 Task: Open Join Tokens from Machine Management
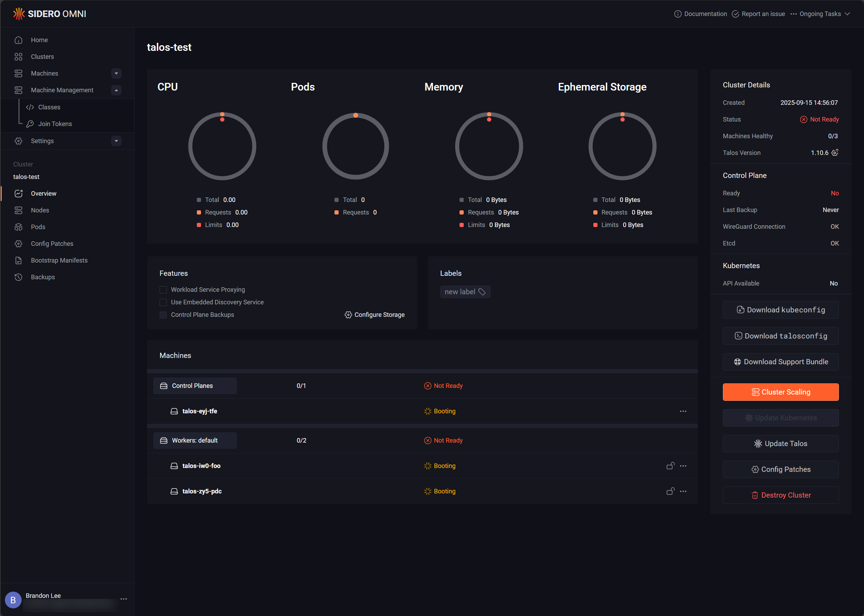pyautogui.click(x=55, y=124)
